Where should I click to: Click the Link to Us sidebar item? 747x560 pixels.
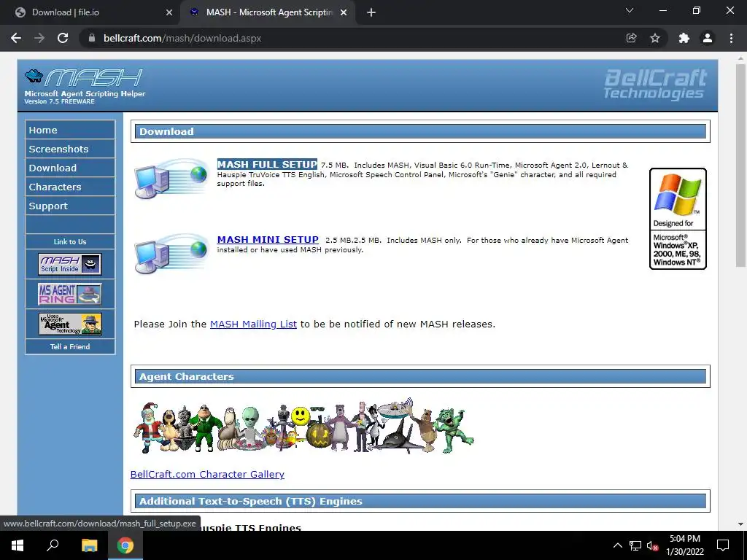click(x=70, y=242)
